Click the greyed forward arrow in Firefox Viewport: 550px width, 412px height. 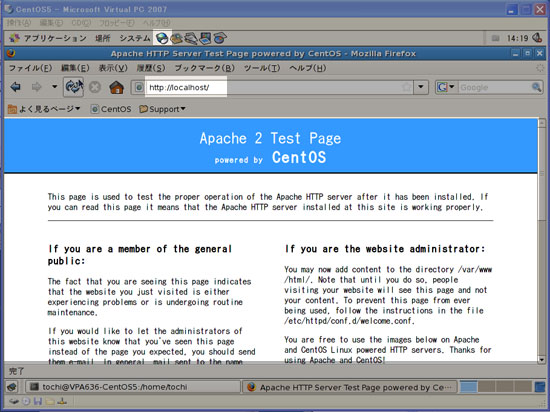36,87
